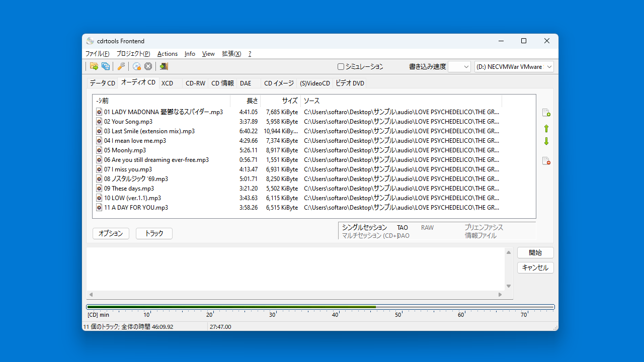Open the ファイル(F) menu
Viewport: 644px width, 362px height.
coord(97,54)
